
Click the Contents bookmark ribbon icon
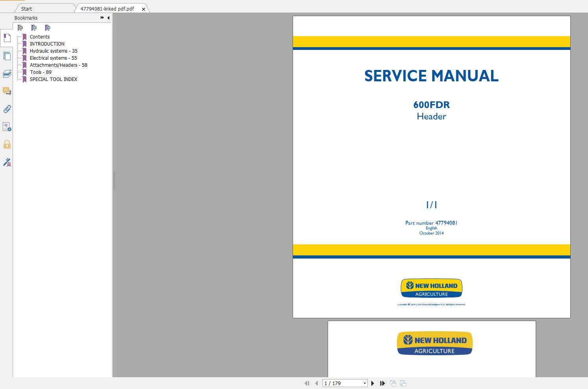[x=24, y=37]
